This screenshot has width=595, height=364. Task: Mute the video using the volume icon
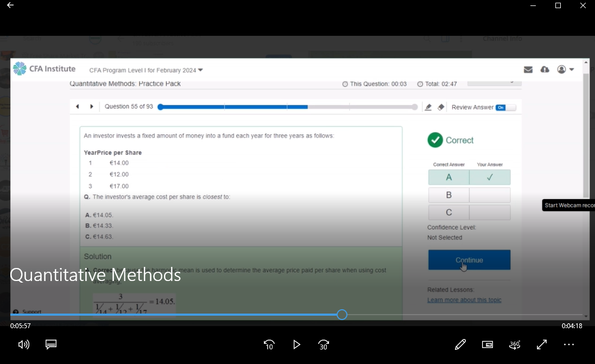tap(24, 344)
